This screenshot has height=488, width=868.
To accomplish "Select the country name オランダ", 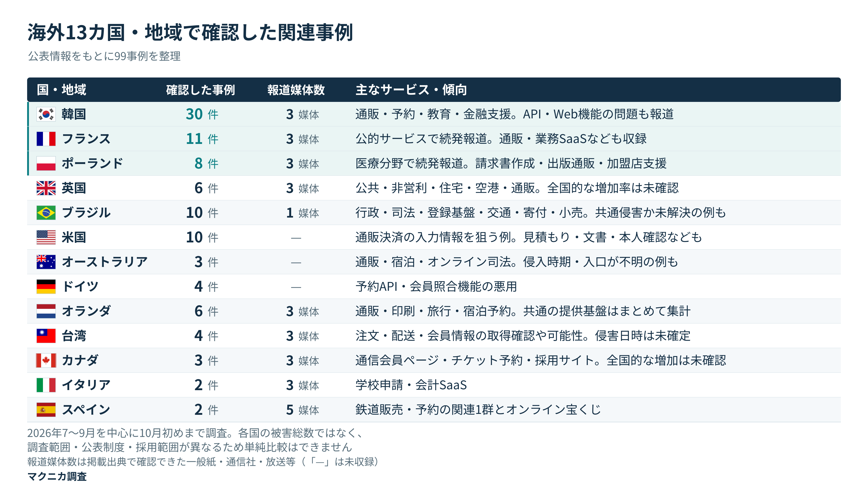I will click(86, 311).
